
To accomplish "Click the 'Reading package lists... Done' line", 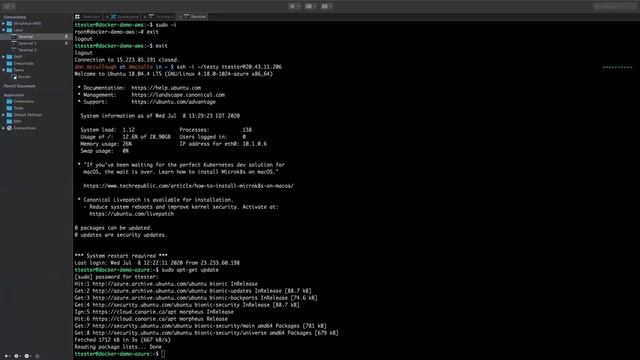I will (x=118, y=347).
